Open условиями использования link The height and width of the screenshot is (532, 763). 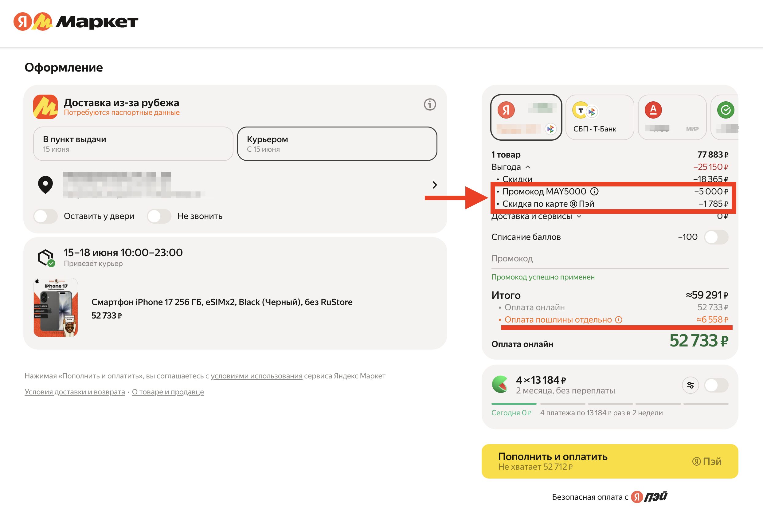click(x=256, y=376)
